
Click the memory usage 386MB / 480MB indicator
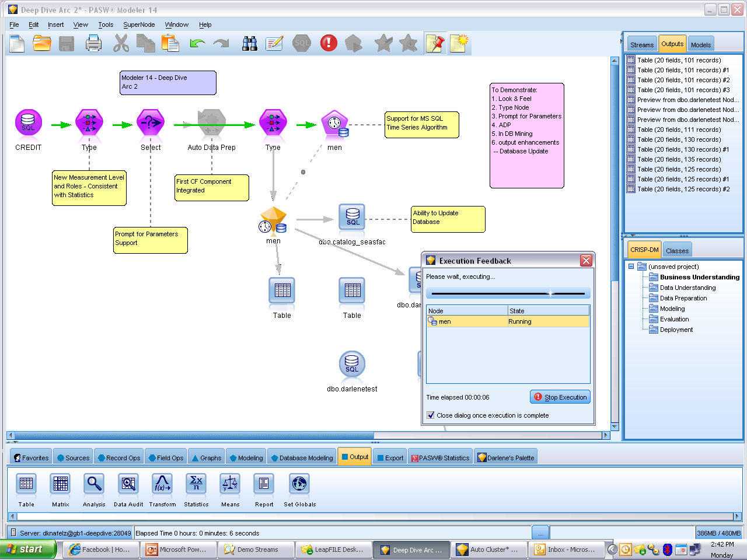click(x=719, y=533)
